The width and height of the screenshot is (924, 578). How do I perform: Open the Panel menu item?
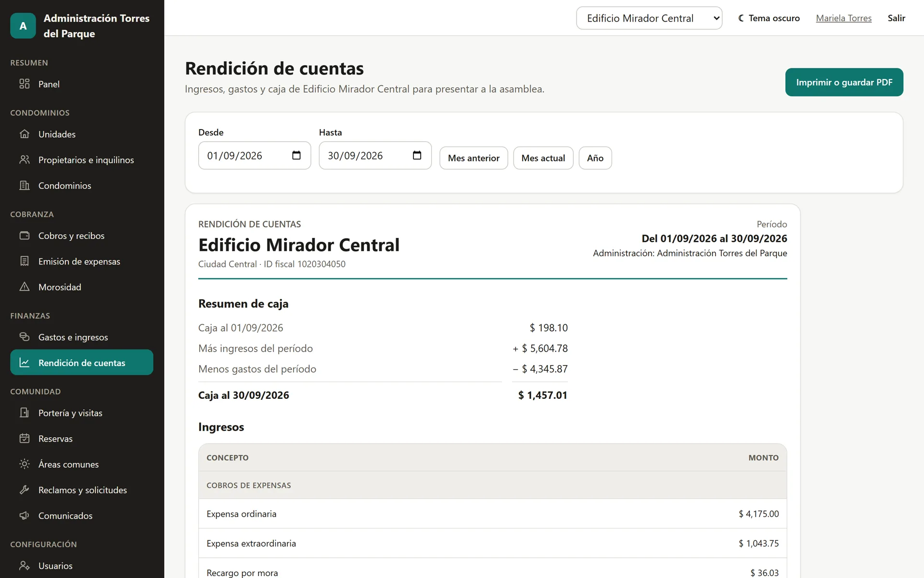tap(82, 84)
